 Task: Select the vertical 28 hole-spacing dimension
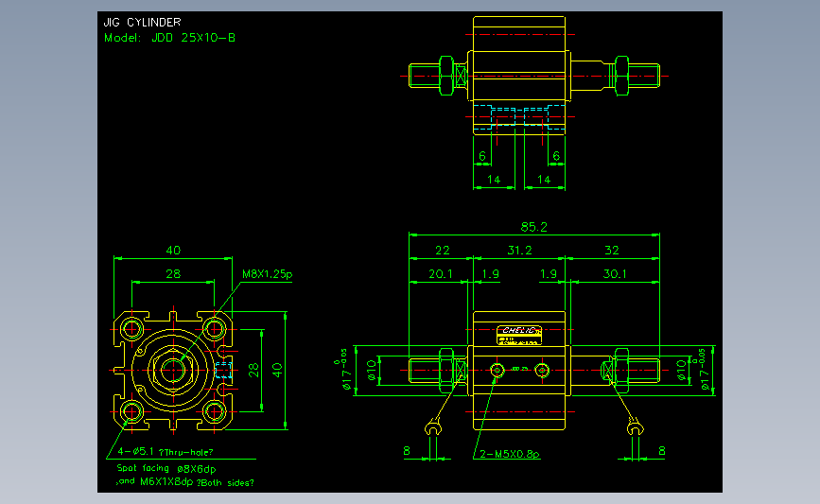254,370
